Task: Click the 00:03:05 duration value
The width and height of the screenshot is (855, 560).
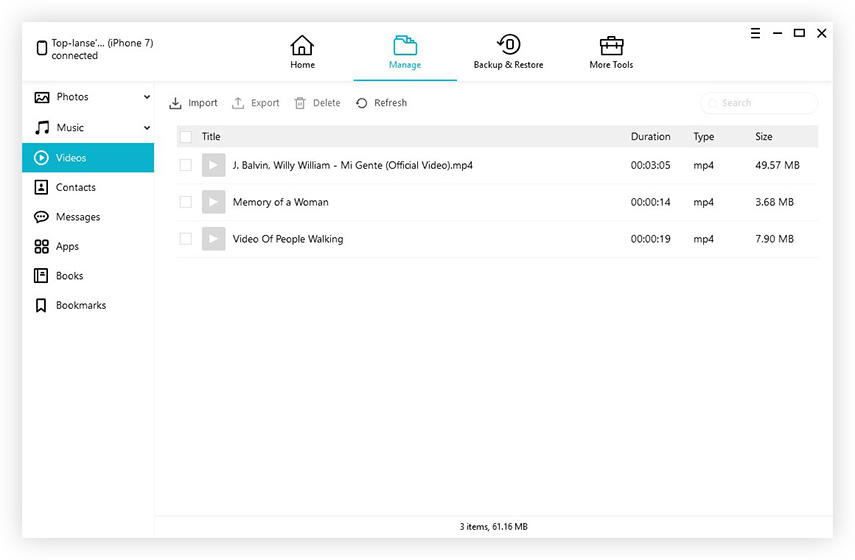Action: (651, 165)
